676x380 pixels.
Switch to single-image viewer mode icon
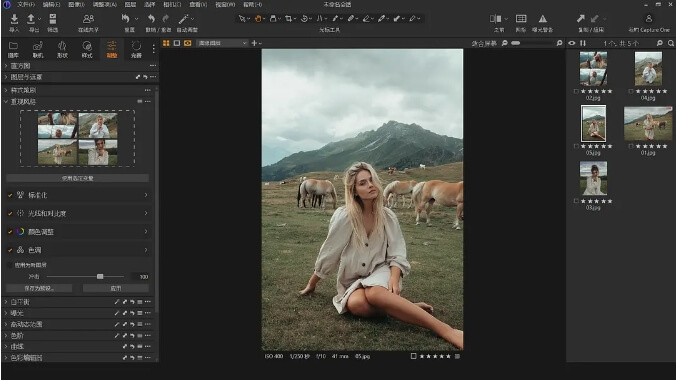point(177,43)
